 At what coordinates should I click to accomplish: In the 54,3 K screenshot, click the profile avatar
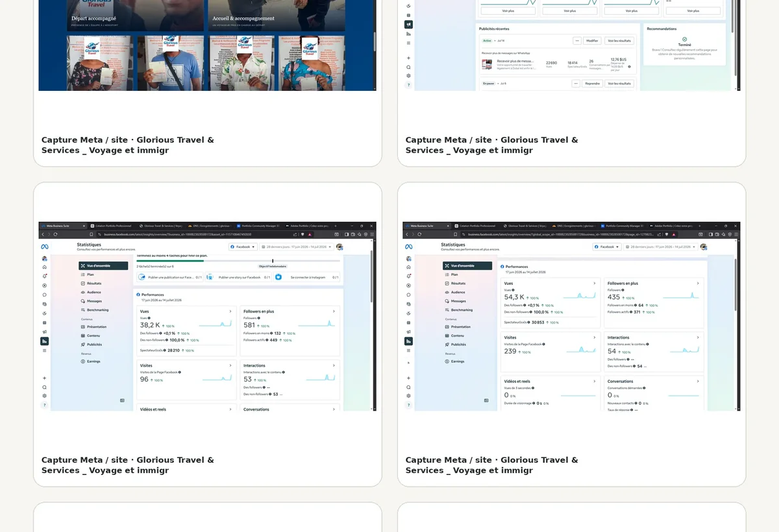coord(703,247)
